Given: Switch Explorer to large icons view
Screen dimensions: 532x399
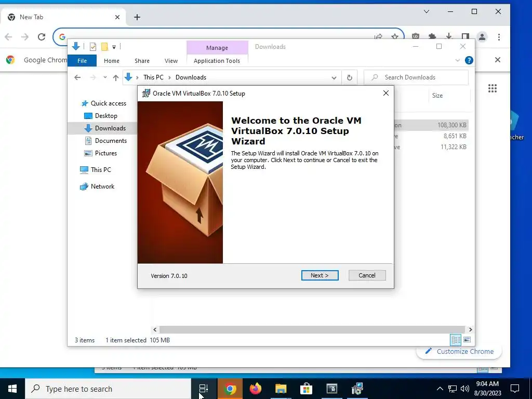Looking at the screenshot, I should click(x=467, y=340).
